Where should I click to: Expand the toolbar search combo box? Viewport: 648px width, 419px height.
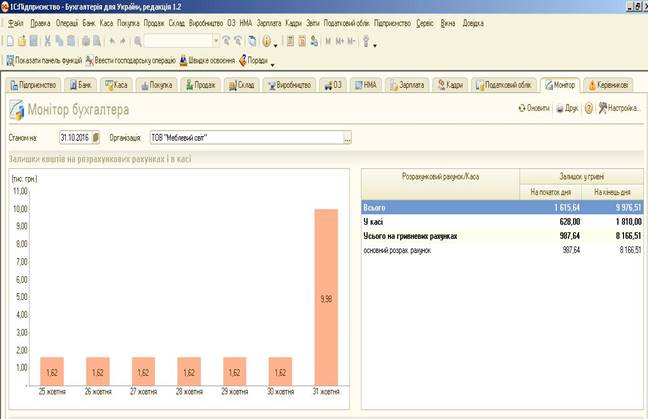click(x=215, y=41)
